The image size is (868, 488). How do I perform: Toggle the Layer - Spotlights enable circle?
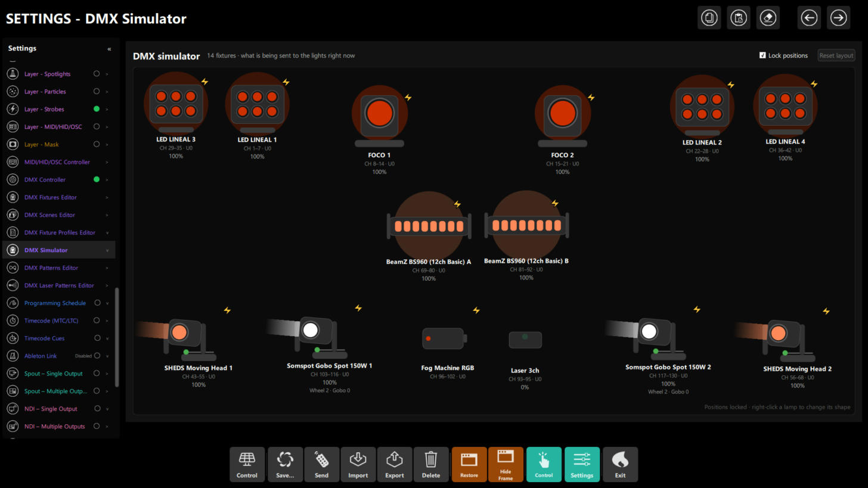click(x=97, y=74)
